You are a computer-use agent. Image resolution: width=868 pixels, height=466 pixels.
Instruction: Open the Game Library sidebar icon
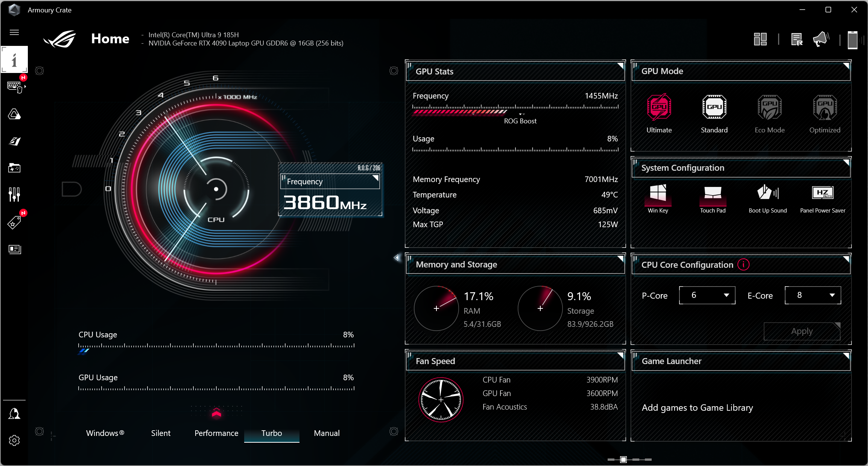click(14, 168)
